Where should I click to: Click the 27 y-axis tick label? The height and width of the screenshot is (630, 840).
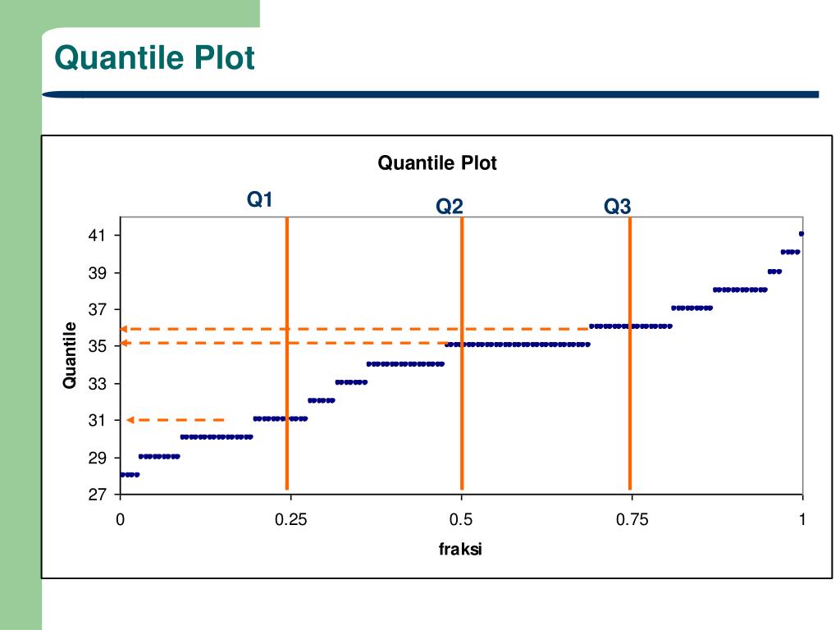coord(98,494)
